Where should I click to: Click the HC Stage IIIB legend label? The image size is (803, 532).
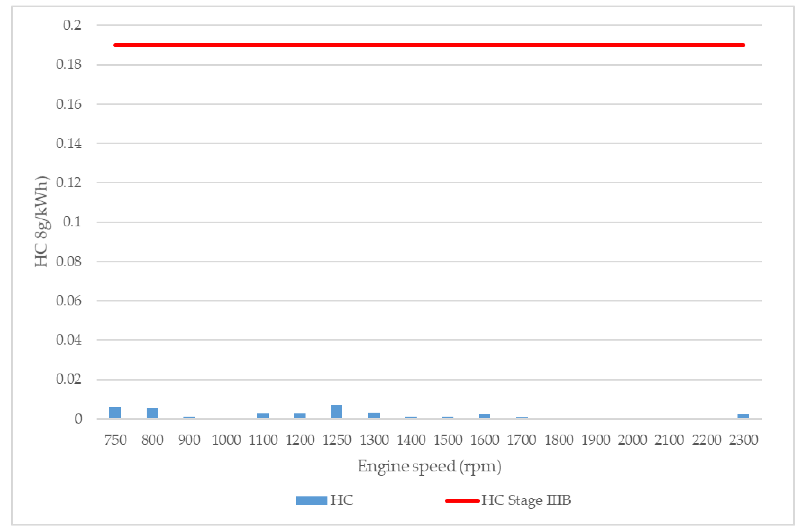526,501
